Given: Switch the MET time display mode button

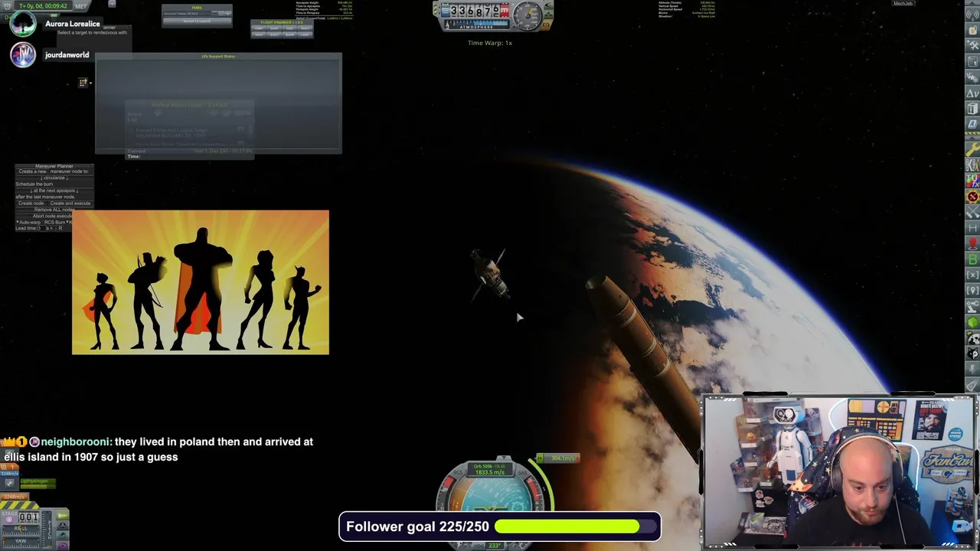Looking at the screenshot, I should click(x=81, y=6).
